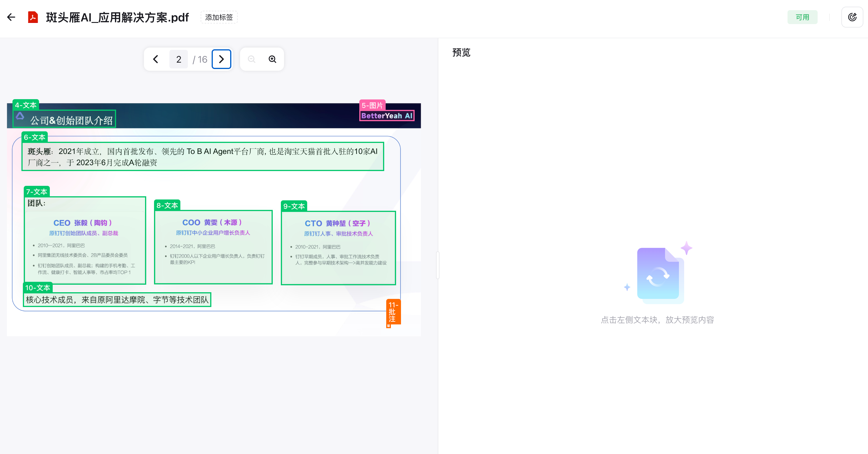Screen dimensions: 868x454
Task: Click the 可用 status badge
Action: click(802, 17)
